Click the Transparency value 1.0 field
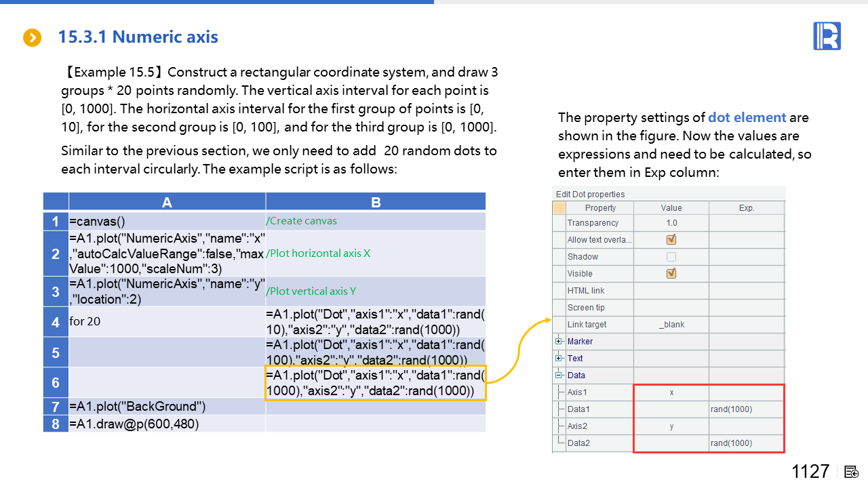Screen dimensions: 868x488 (671, 223)
